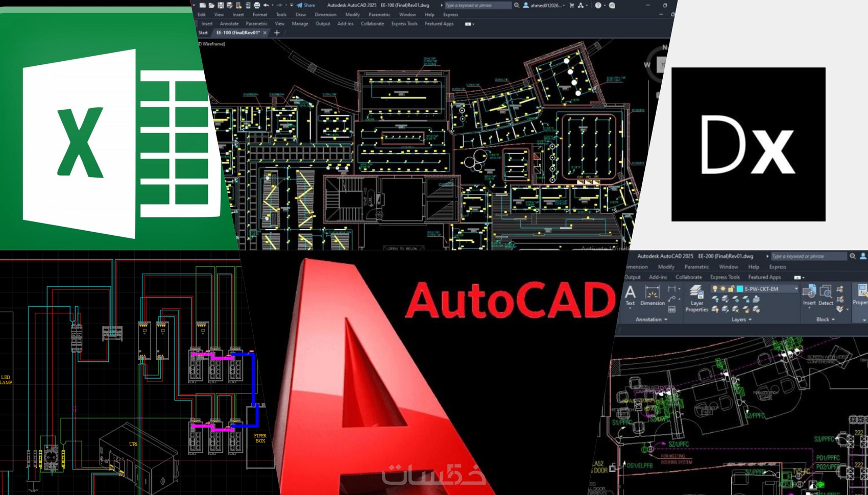
Task: Expand the Block panel flyout
Action: coord(825,319)
